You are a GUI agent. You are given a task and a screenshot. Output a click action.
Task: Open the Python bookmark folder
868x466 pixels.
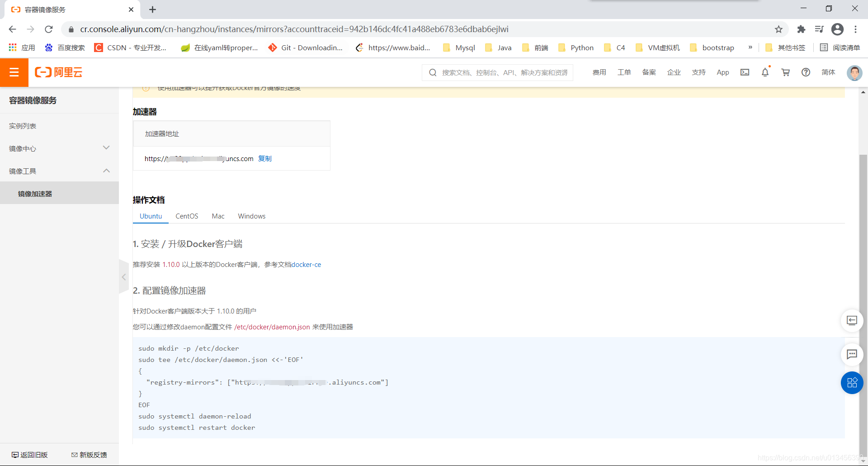click(x=576, y=48)
